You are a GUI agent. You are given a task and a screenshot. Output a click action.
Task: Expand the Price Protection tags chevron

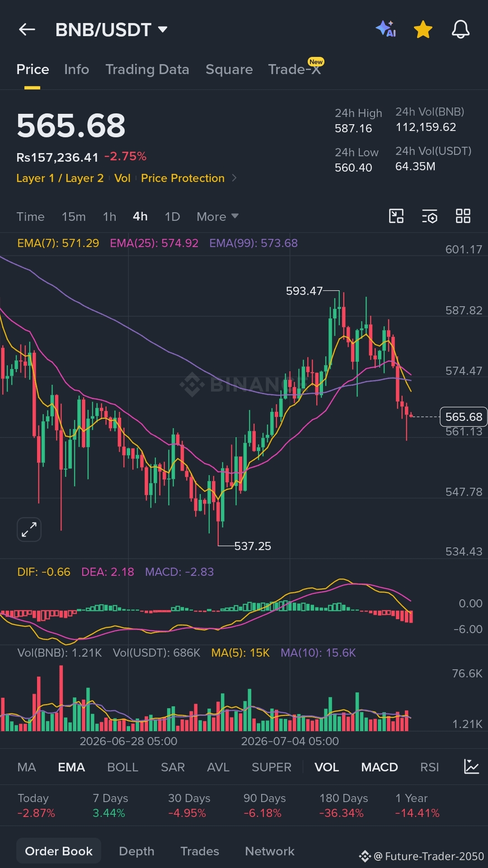(234, 178)
